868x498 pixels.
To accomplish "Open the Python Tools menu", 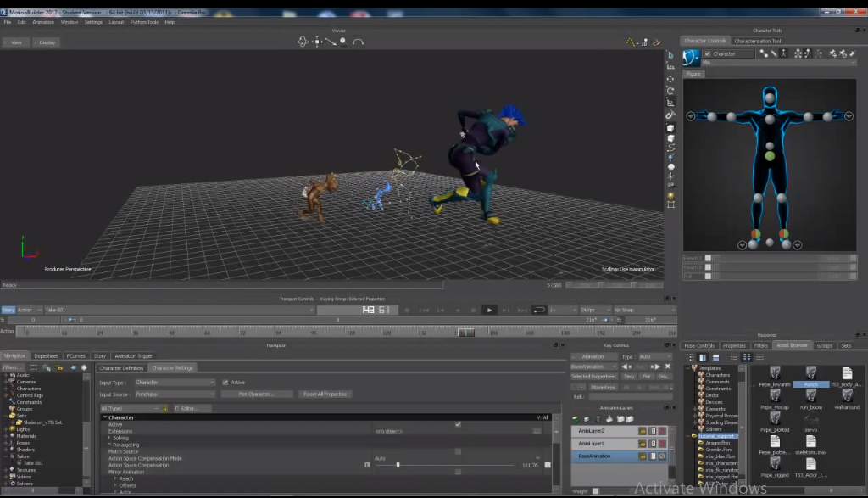I will (x=144, y=22).
